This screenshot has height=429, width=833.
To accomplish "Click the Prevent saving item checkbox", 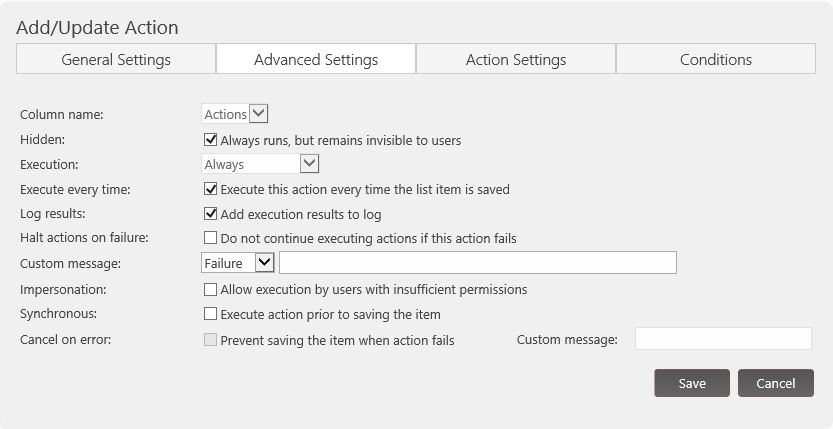I will (210, 340).
